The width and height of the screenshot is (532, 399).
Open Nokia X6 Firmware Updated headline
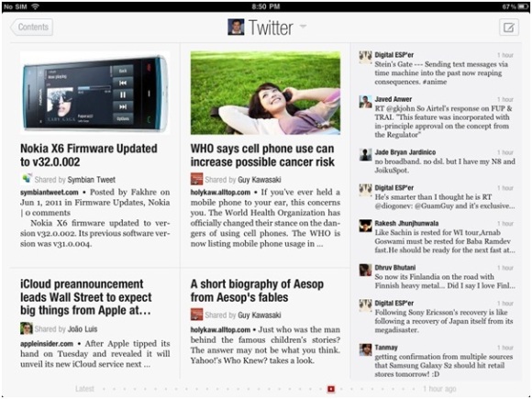pos(89,155)
